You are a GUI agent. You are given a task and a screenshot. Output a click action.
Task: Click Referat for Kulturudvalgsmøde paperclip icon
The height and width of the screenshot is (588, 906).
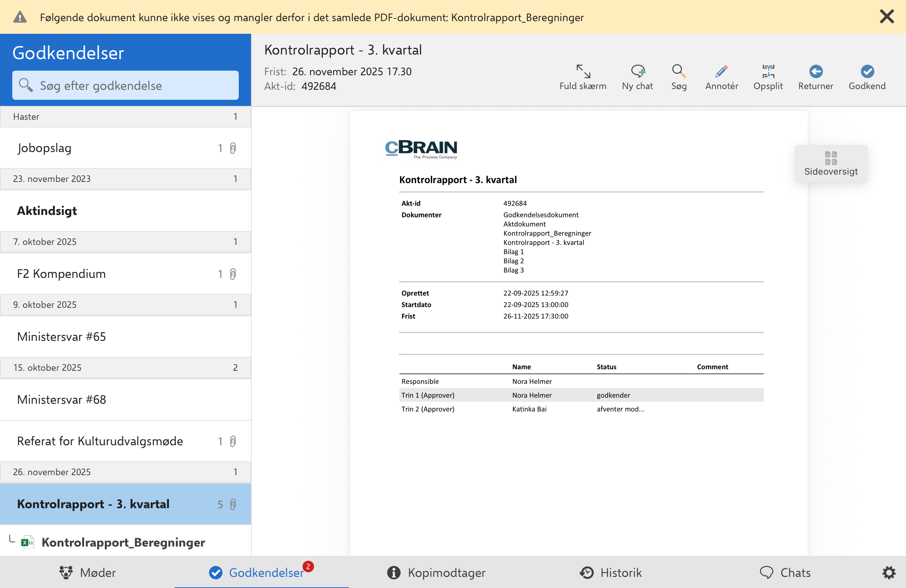tap(233, 441)
